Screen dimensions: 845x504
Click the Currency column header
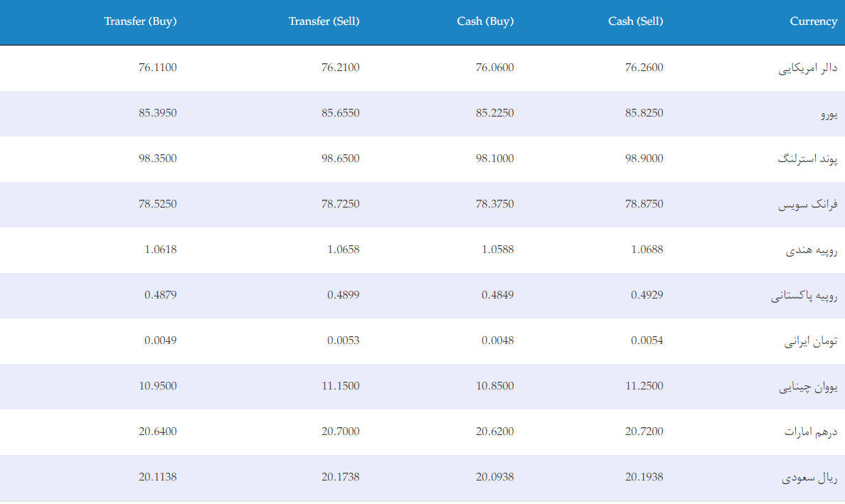click(x=813, y=21)
